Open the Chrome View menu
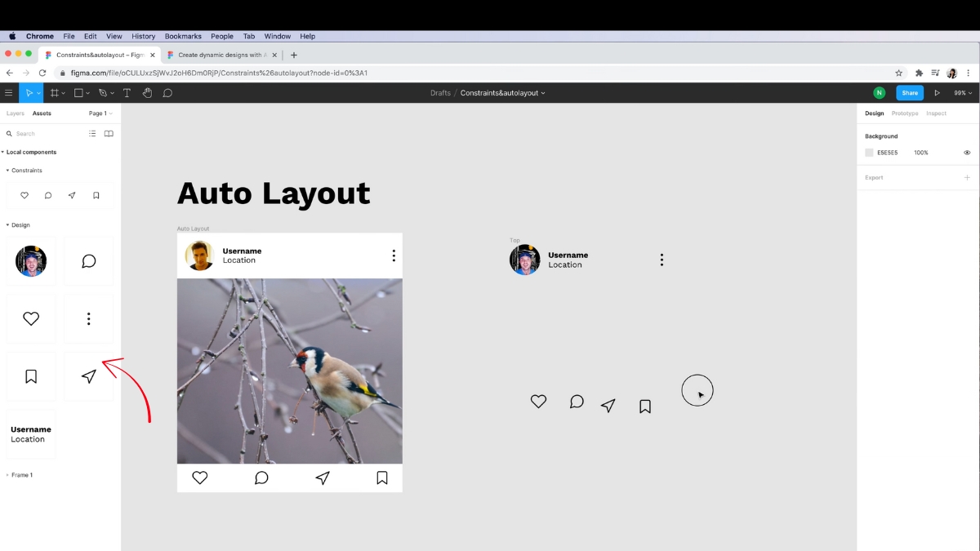 point(114,36)
